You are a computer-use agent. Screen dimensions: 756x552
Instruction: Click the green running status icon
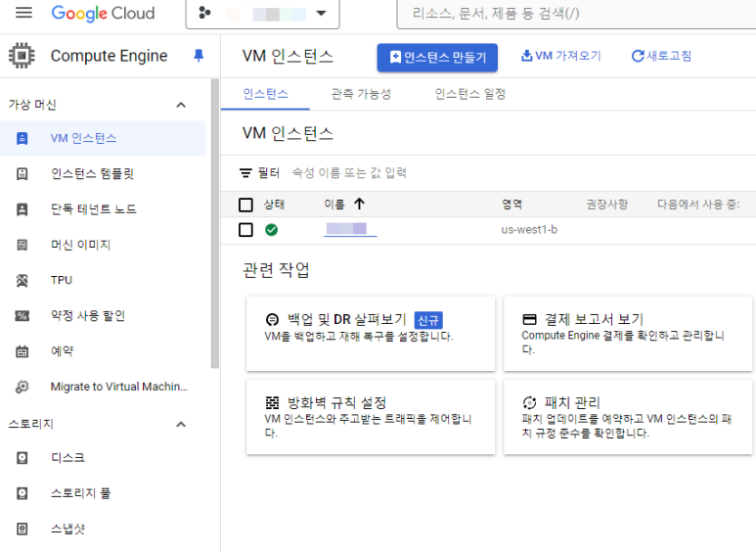272,230
